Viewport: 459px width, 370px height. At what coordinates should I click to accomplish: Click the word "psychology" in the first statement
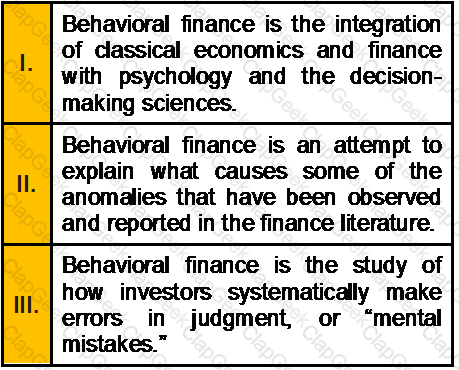[175, 78]
